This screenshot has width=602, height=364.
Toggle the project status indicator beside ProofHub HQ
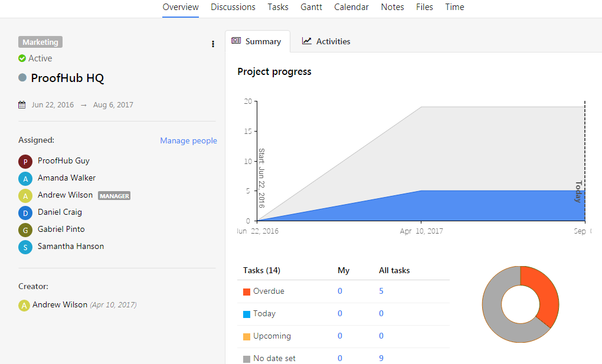pyautogui.click(x=24, y=77)
